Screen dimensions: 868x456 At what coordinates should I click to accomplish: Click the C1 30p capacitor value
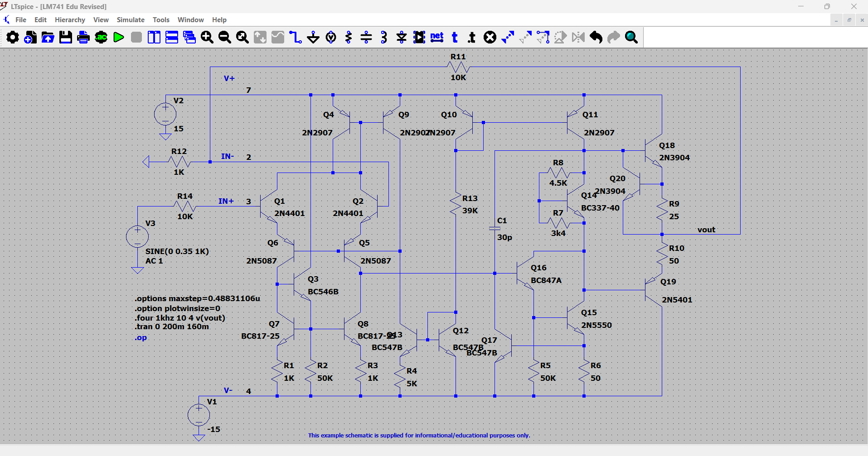point(504,237)
